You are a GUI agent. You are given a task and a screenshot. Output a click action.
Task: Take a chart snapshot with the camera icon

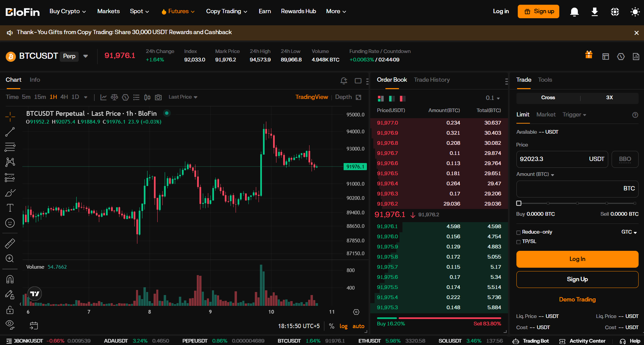(158, 97)
